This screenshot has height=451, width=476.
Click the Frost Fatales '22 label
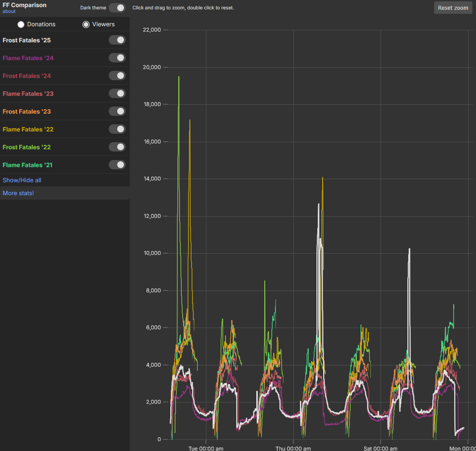pos(27,148)
